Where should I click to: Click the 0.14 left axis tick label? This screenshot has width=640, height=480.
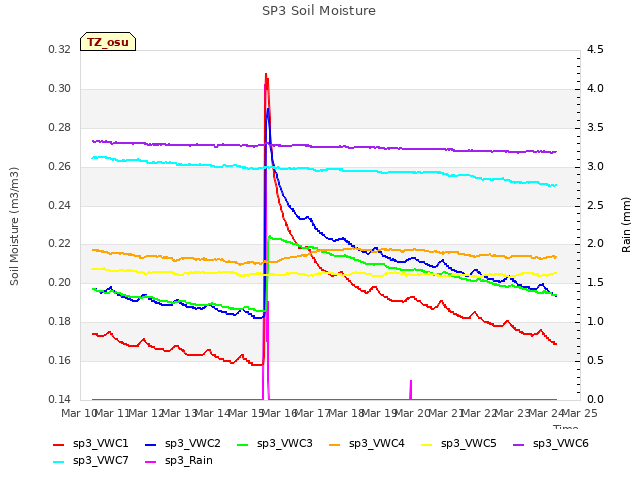click(60, 399)
